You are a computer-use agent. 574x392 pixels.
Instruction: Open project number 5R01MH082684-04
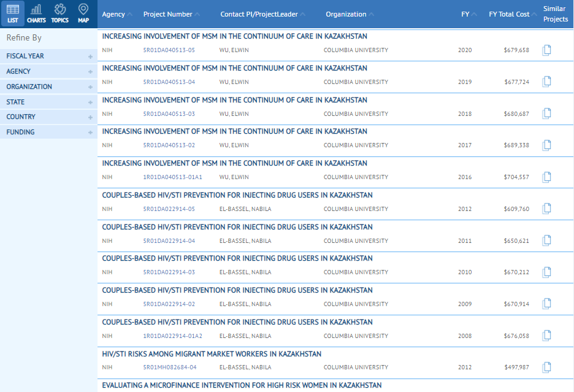tap(170, 367)
